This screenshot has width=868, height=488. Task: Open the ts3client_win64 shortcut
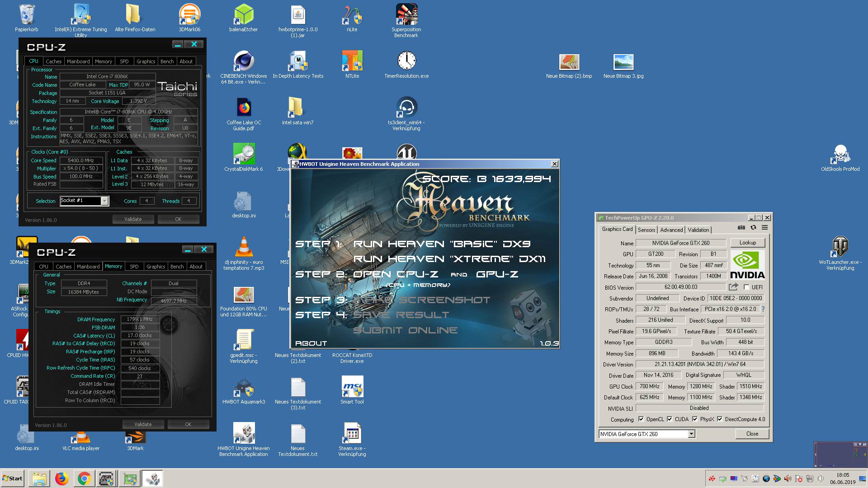click(406, 113)
